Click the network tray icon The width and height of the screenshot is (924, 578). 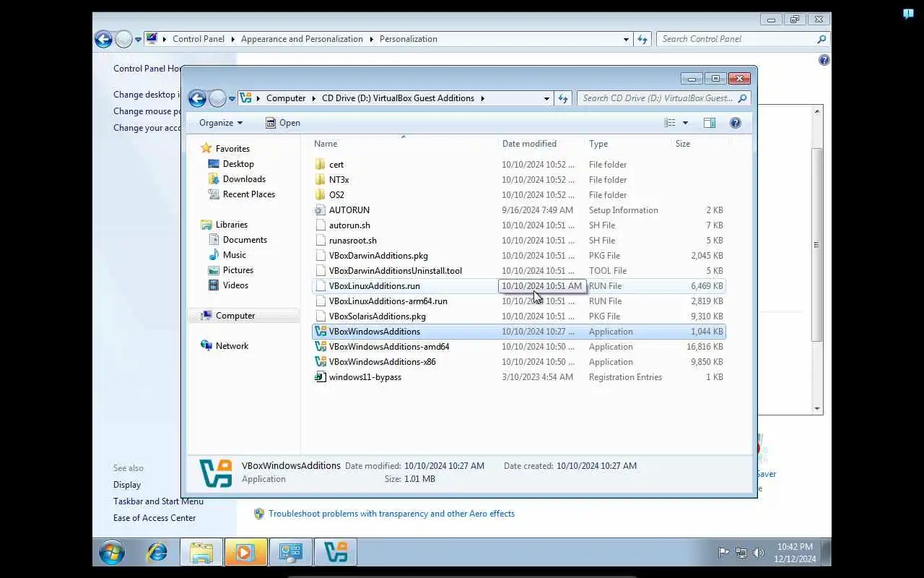[741, 553]
